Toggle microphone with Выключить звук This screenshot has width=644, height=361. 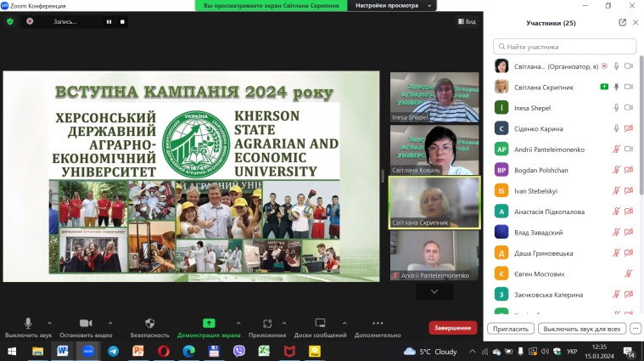(28, 328)
